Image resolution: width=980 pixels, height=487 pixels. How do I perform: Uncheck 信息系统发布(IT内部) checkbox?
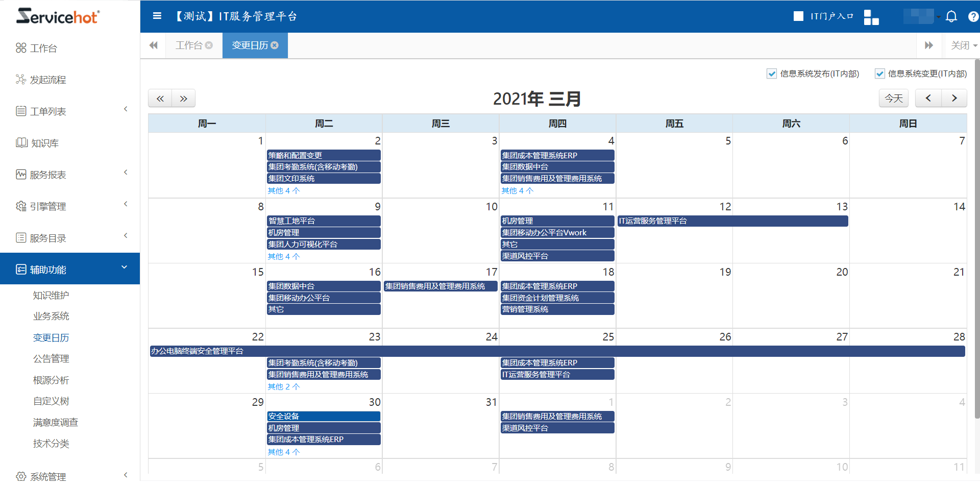tap(771, 74)
